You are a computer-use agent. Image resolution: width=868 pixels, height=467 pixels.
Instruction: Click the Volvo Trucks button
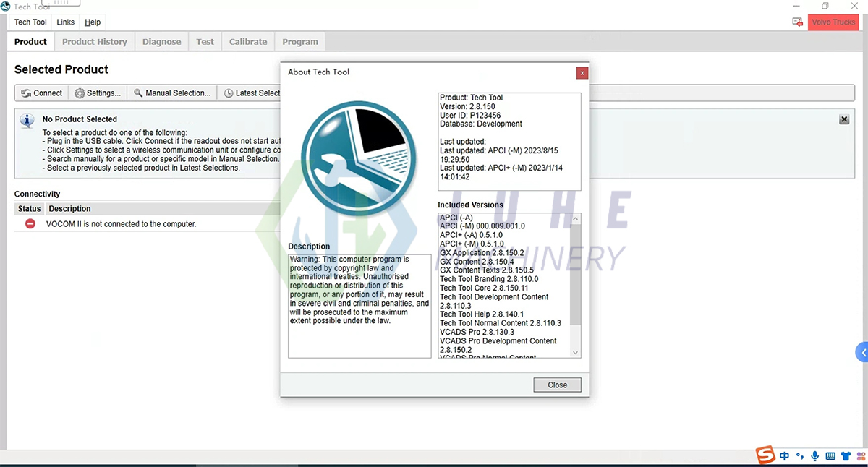(x=833, y=22)
